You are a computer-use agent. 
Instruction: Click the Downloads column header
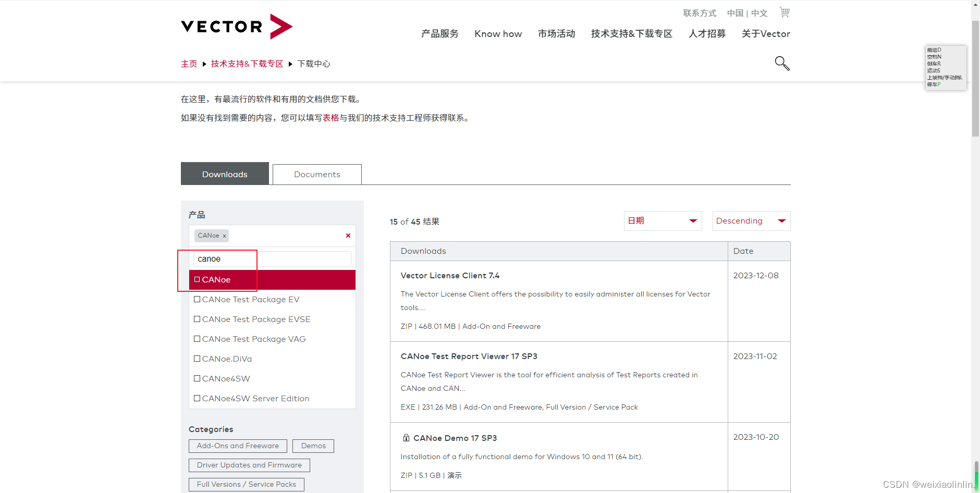tap(559, 251)
